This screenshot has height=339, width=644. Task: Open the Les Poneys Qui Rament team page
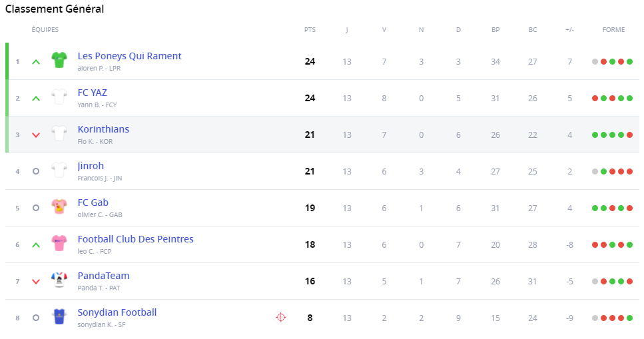point(129,56)
